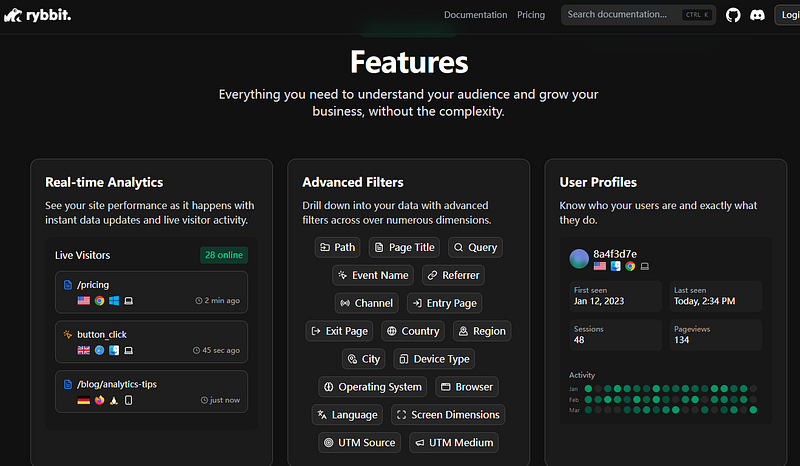Select the UTM Source filter chip
Viewport: 800px width, 466px height.
[360, 443]
